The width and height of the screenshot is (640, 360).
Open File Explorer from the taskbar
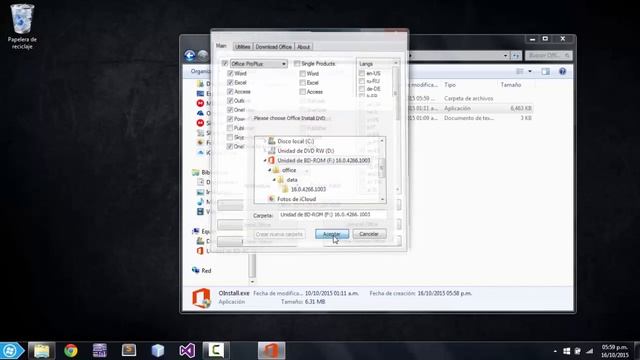(x=41, y=351)
